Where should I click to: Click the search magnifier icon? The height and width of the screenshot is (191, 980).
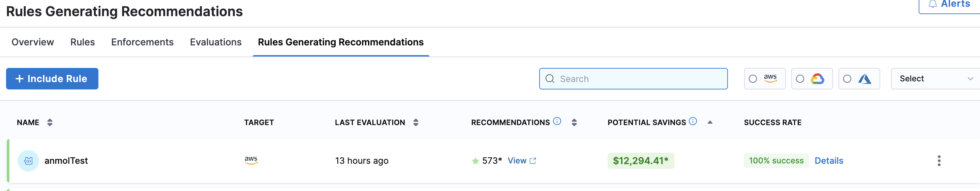[550, 79]
